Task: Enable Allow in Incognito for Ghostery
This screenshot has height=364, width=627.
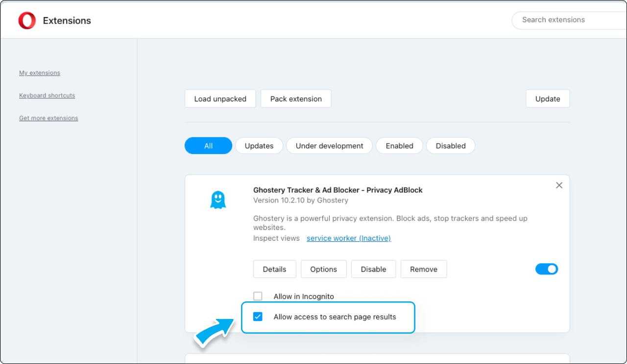Action: click(258, 296)
